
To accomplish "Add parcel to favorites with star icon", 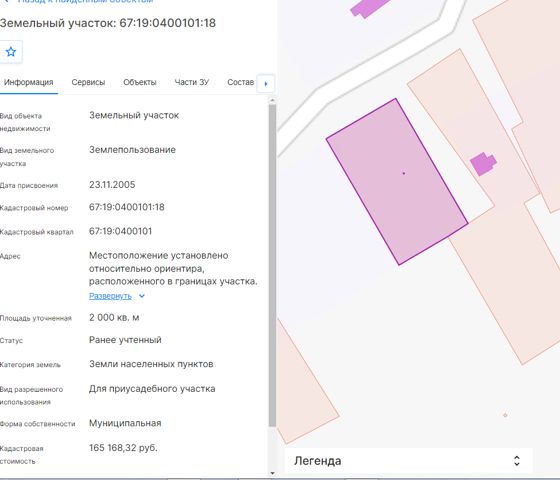I will pos(11,52).
